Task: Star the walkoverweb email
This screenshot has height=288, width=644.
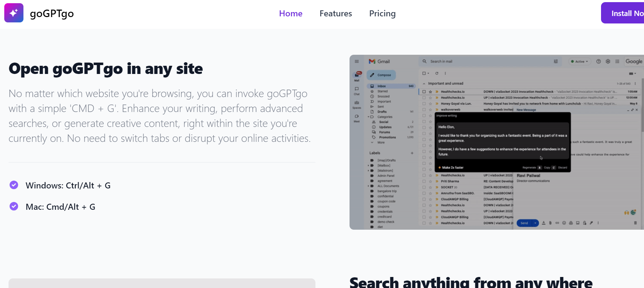Action: [431, 110]
